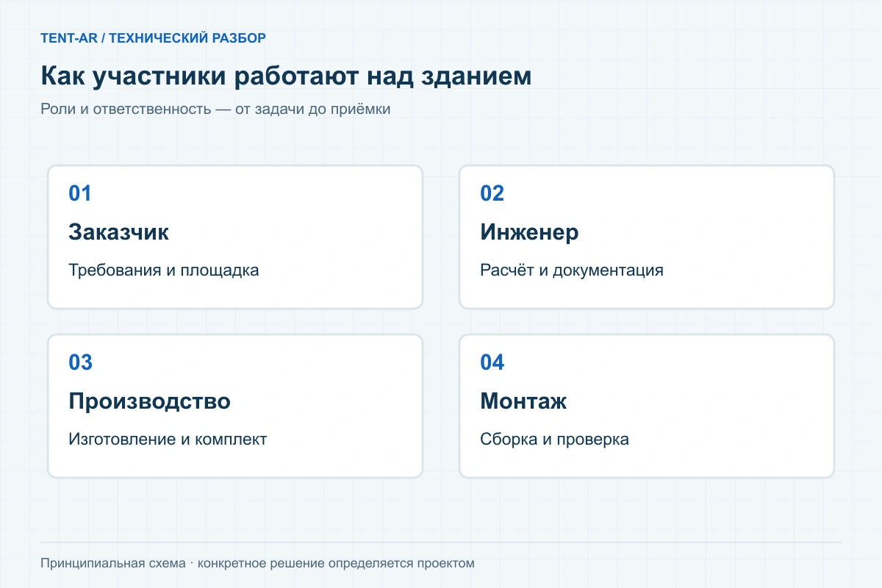The image size is (882, 588).
Task: Select the "Производство" card heading
Action: [149, 401]
